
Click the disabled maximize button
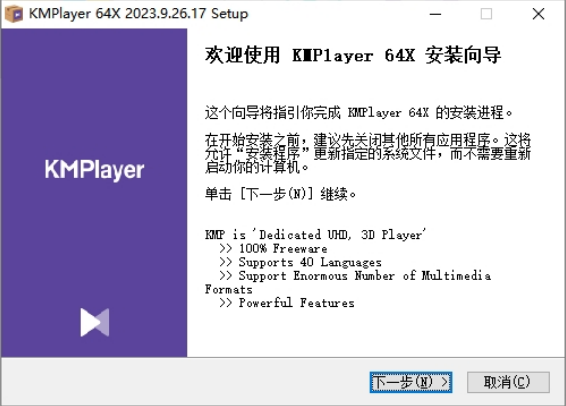[x=486, y=14]
